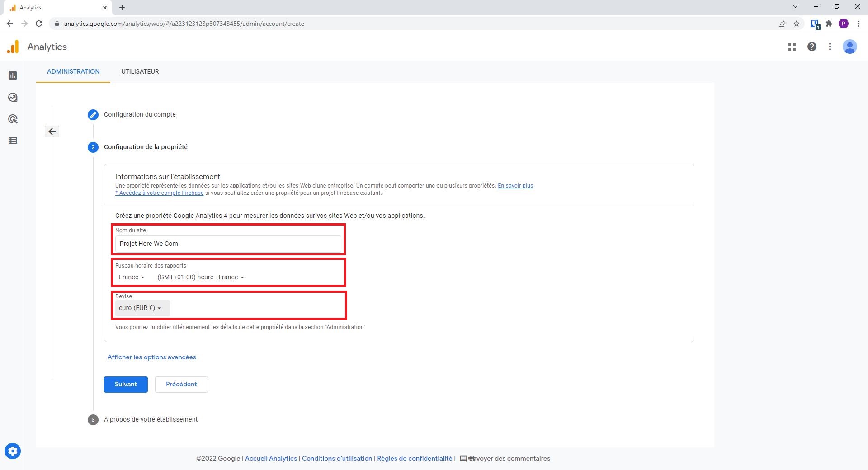This screenshot has width=868, height=470.
Task: Switch to the ADMINISTRATION tab
Action: click(x=73, y=71)
